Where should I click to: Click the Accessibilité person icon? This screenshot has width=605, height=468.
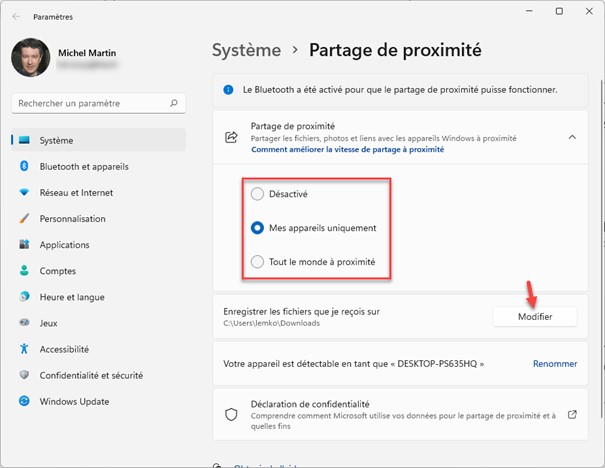pos(24,349)
